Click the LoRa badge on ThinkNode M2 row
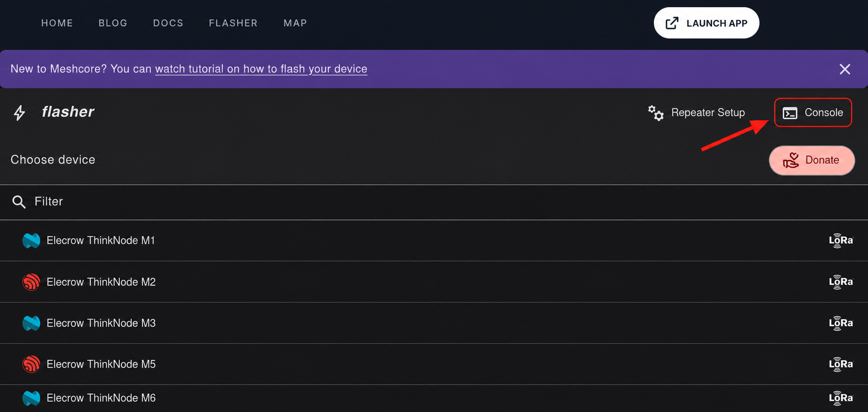 click(841, 282)
